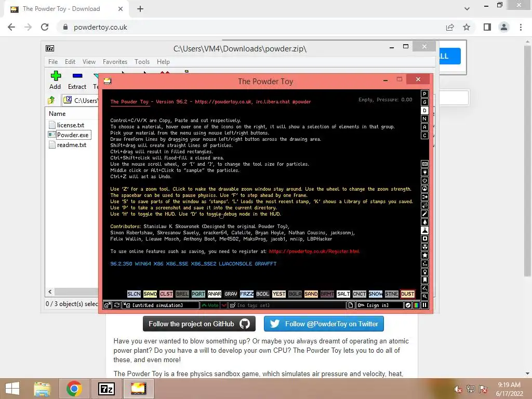Open the Walls element menu icon
The height and width of the screenshot is (399, 532).
(x=424, y=164)
